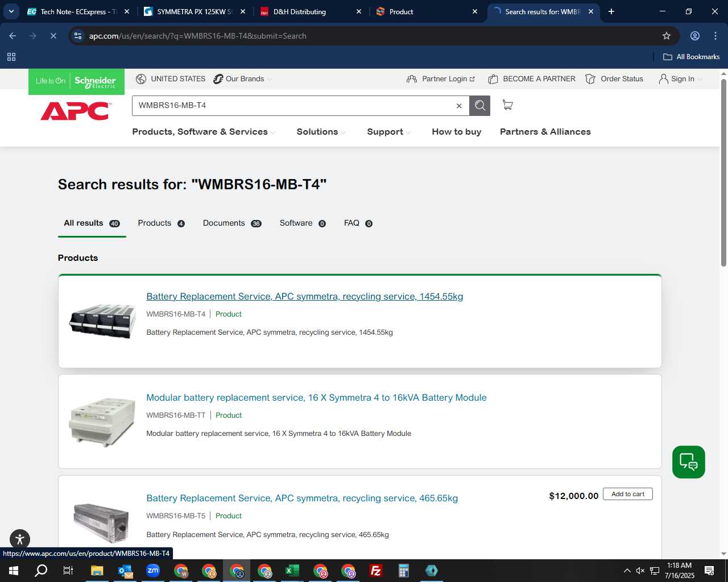The height and width of the screenshot is (582, 728).
Task: Click BECOME A PARTNER link
Action: tap(532, 79)
